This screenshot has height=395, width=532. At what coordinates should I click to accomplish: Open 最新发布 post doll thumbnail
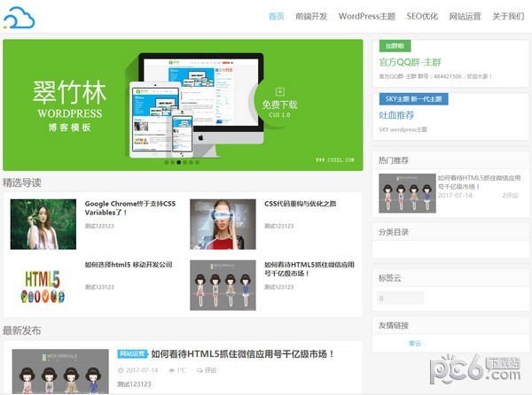coord(60,372)
